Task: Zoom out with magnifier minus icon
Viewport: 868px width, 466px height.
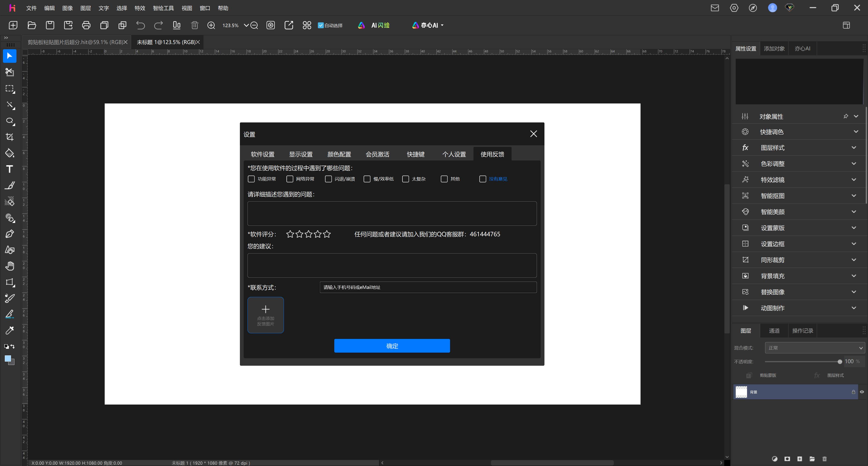Action: (x=254, y=25)
